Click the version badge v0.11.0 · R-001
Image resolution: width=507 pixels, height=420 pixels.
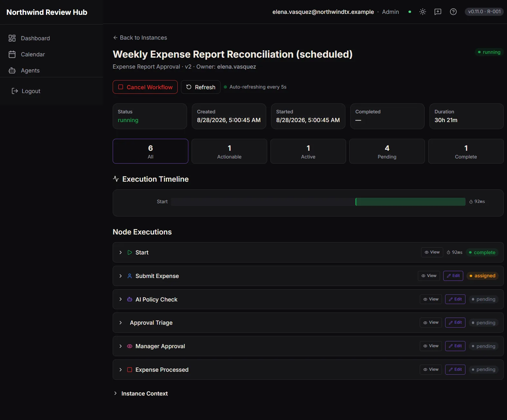(484, 12)
